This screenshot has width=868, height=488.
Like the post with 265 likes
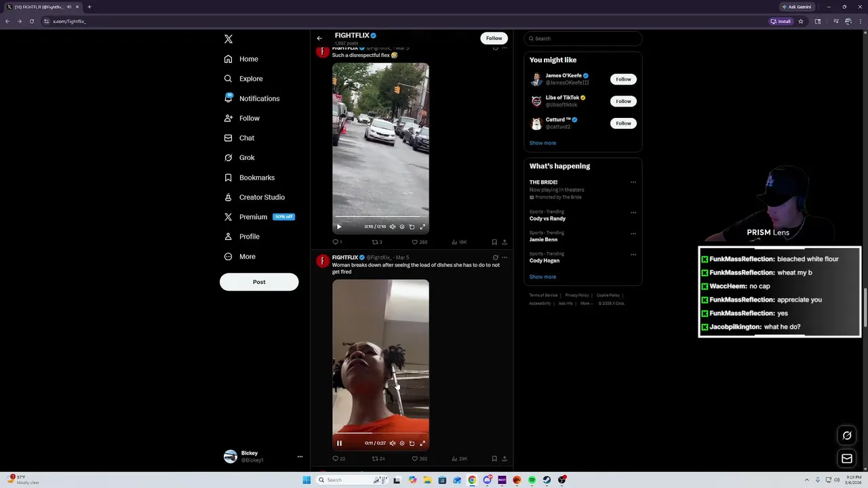click(x=419, y=242)
